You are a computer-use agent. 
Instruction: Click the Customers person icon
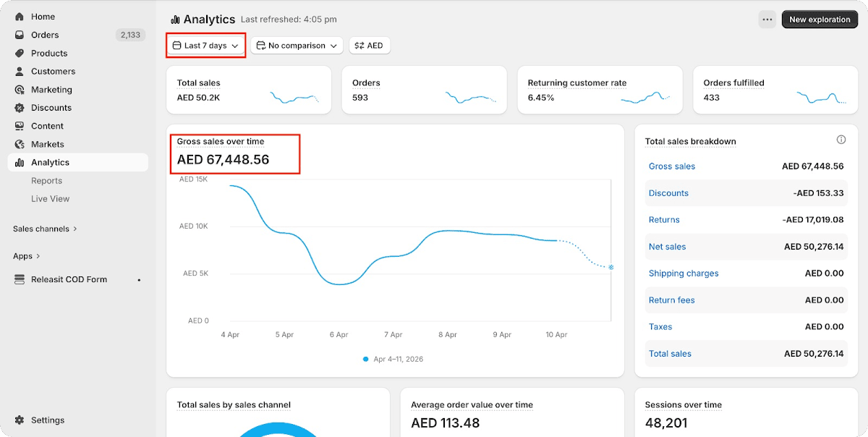[20, 72]
